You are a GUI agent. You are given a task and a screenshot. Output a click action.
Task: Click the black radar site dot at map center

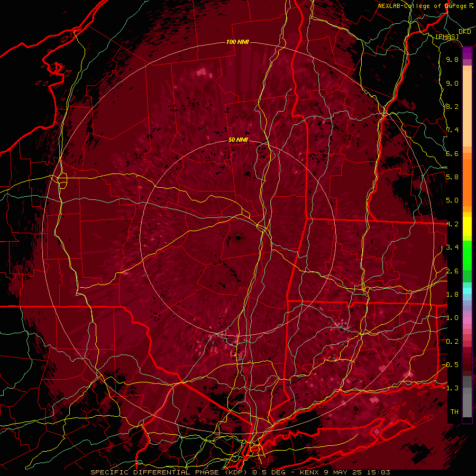pos(239,237)
